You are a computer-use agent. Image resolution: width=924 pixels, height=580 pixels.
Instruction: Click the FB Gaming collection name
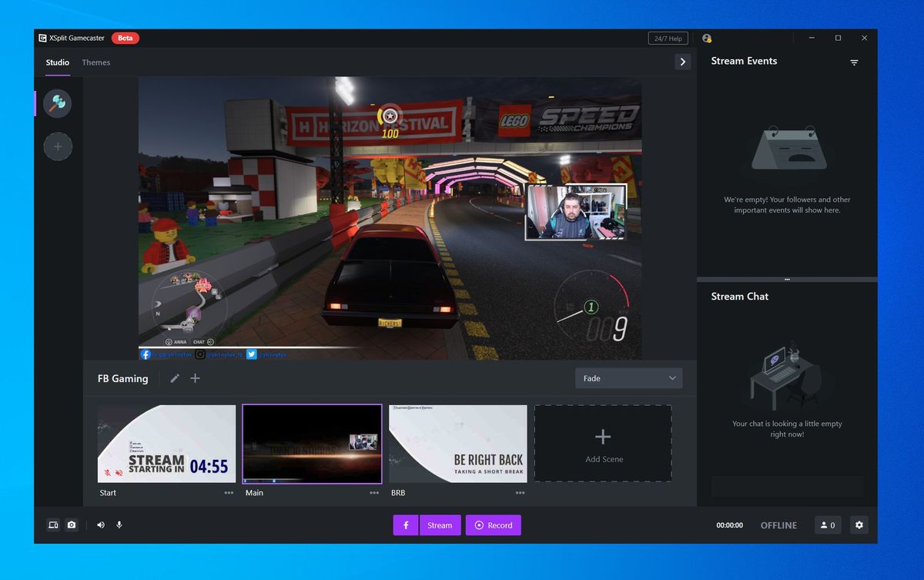click(x=123, y=378)
